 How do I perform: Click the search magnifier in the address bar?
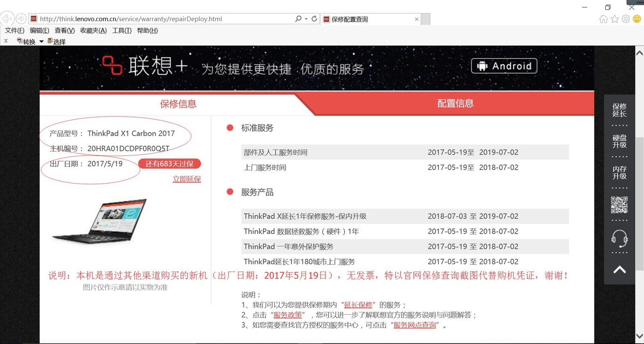point(298,19)
